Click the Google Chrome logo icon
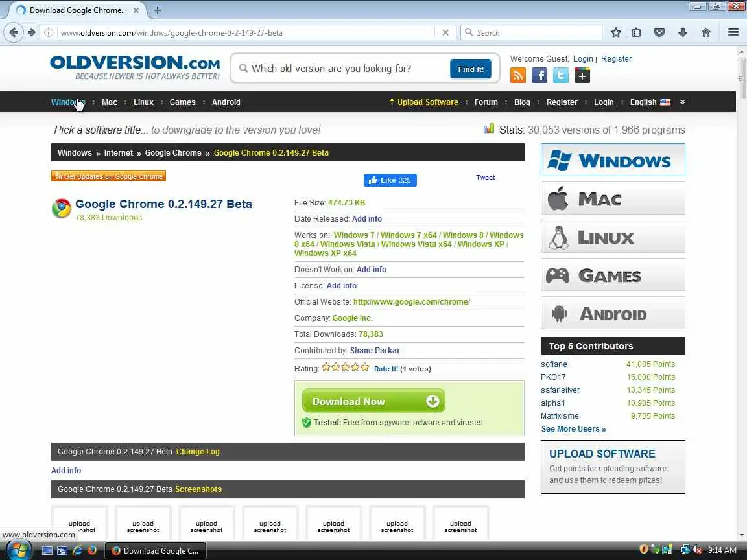The width and height of the screenshot is (747, 560). (x=62, y=208)
